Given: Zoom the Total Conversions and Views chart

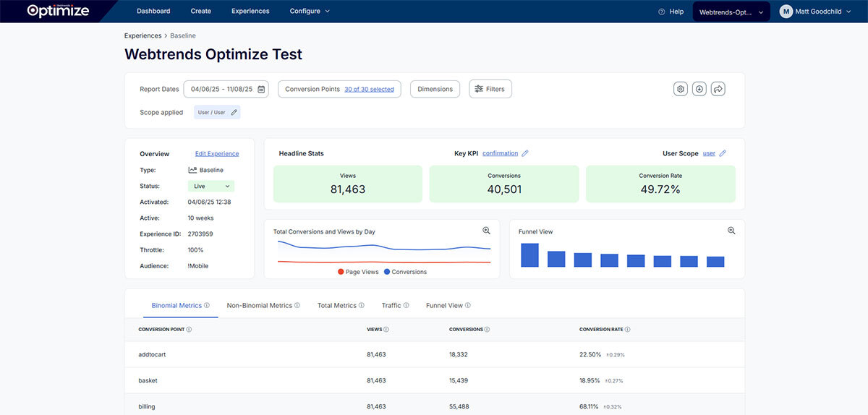Looking at the screenshot, I should point(486,231).
